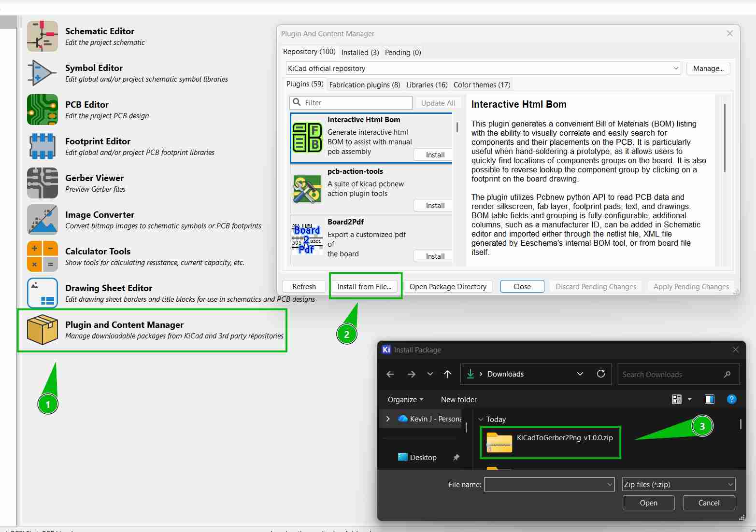Click Install from File... button
The width and height of the screenshot is (756, 532).
coord(364,287)
